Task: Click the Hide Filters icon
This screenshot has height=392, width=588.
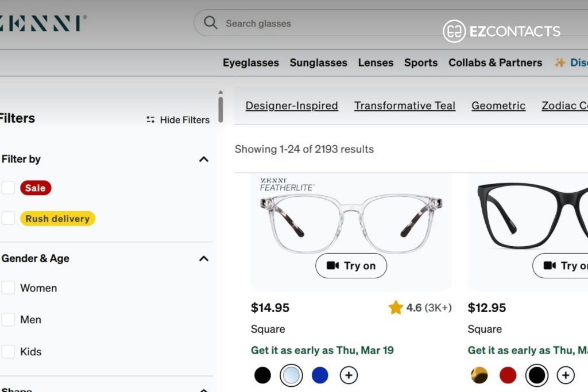Action: (150, 119)
